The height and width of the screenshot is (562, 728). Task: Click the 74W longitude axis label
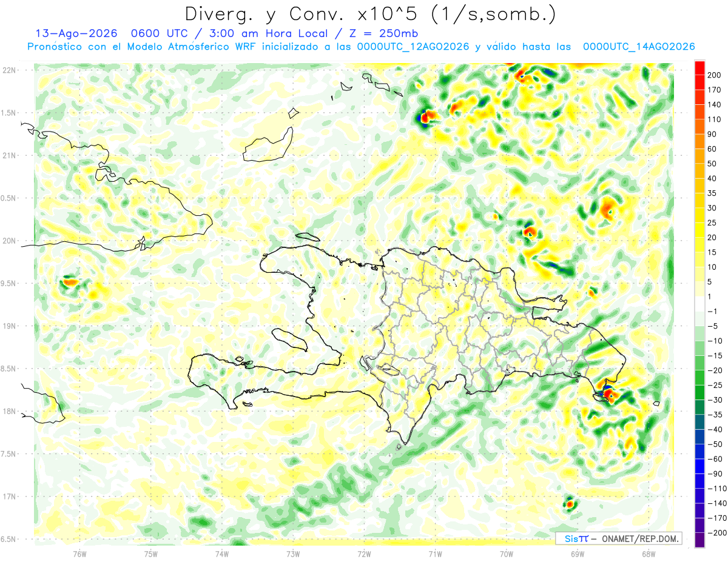point(221,553)
